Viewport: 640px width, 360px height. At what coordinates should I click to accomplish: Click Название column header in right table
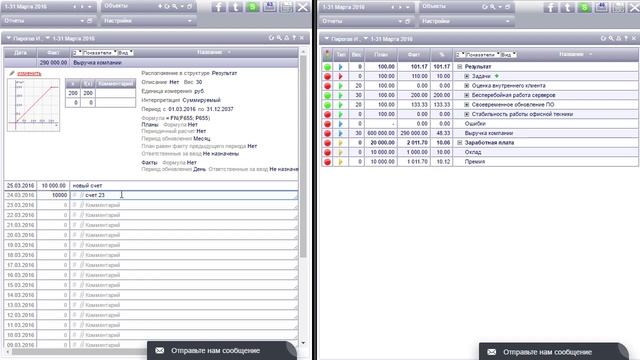point(571,54)
